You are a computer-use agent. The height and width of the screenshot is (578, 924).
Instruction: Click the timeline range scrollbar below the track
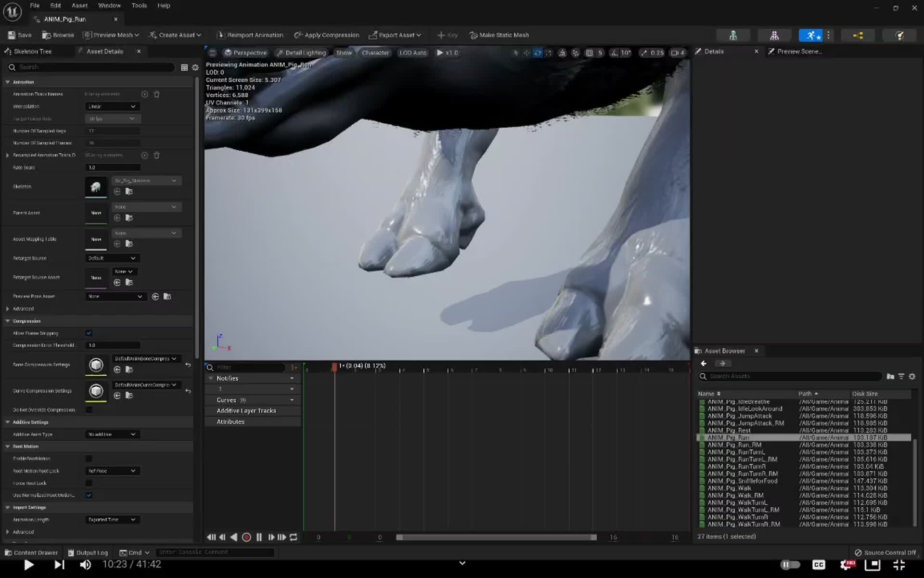[x=496, y=537]
